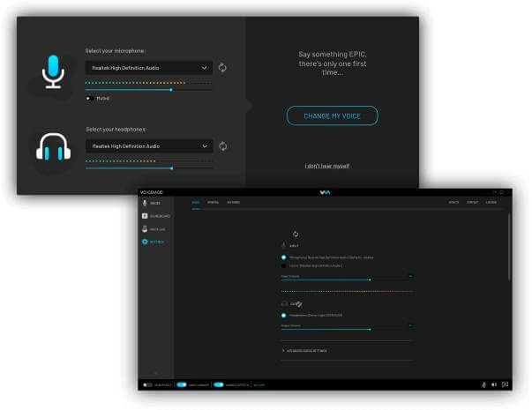Open the Contact link in Voicemod top bar
This screenshot has height=410, width=532.
tap(472, 203)
